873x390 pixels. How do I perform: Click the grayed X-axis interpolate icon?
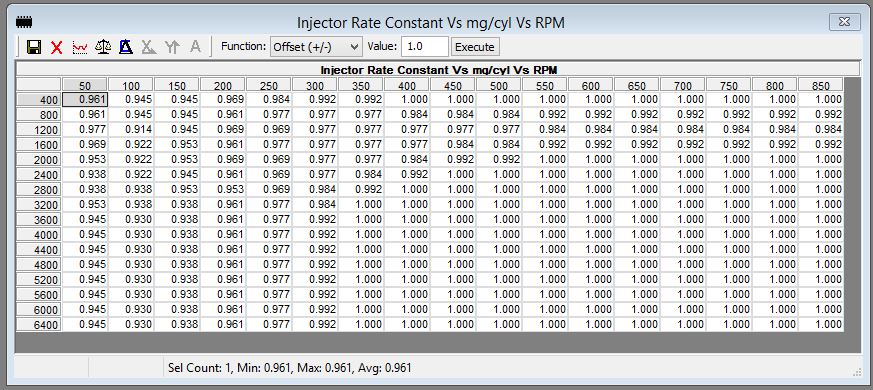(x=149, y=47)
